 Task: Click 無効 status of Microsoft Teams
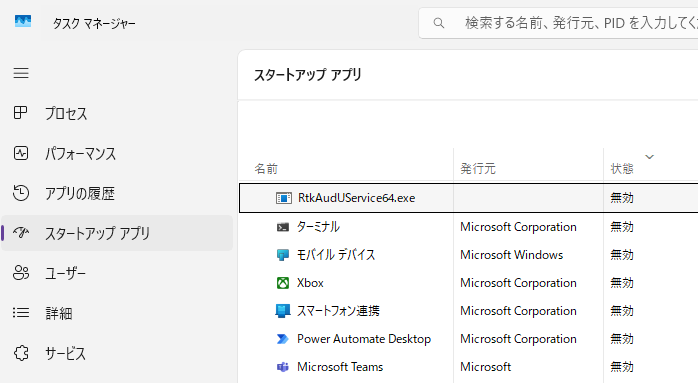click(622, 367)
